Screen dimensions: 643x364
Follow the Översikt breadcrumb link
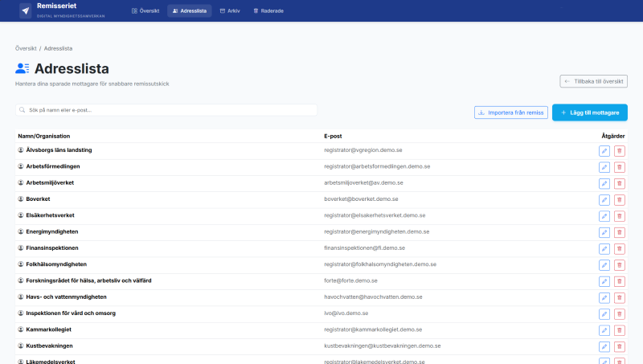pyautogui.click(x=26, y=49)
